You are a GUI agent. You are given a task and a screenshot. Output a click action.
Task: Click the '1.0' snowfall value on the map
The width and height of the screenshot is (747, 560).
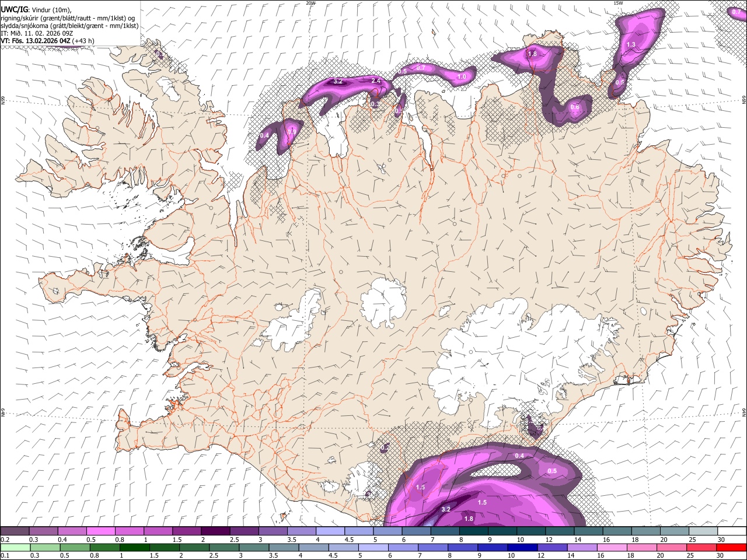[462, 76]
